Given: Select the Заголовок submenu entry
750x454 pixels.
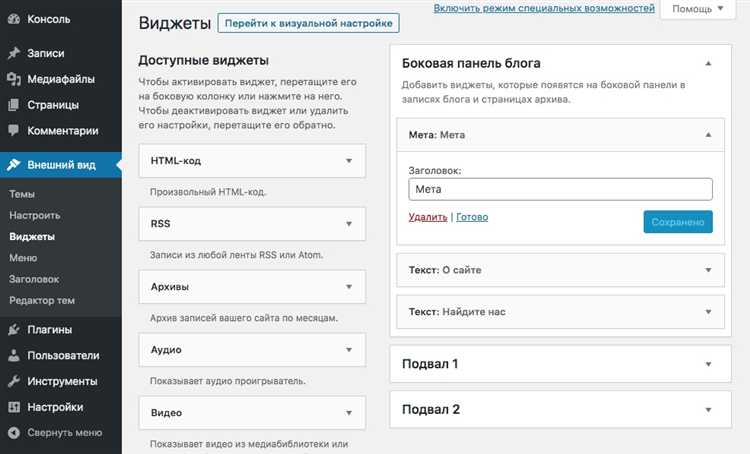Looking at the screenshot, I should [x=34, y=279].
